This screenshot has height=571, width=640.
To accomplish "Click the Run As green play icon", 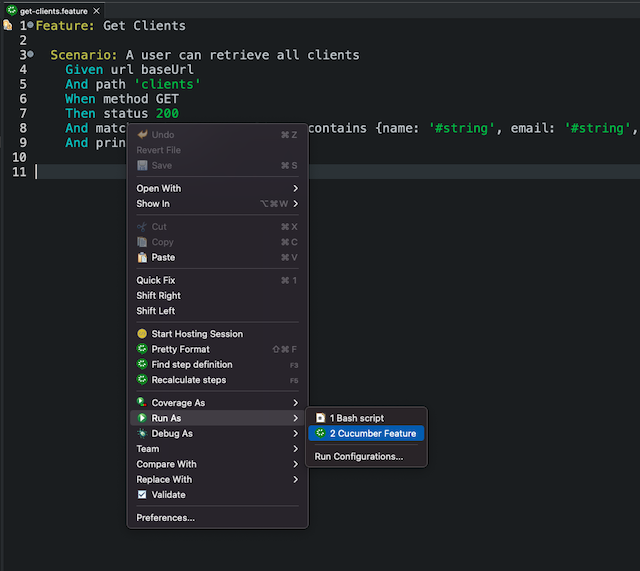I will [142, 418].
